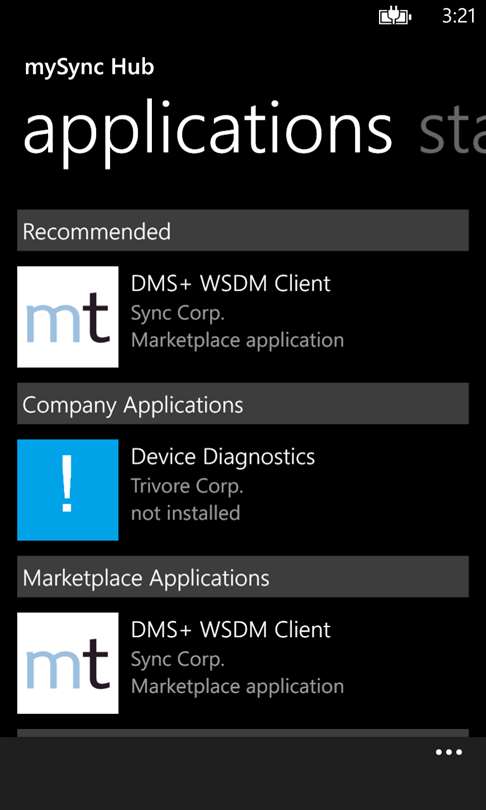
Task: Tap 'not installed' status for Device Diagnostics
Action: [185, 513]
